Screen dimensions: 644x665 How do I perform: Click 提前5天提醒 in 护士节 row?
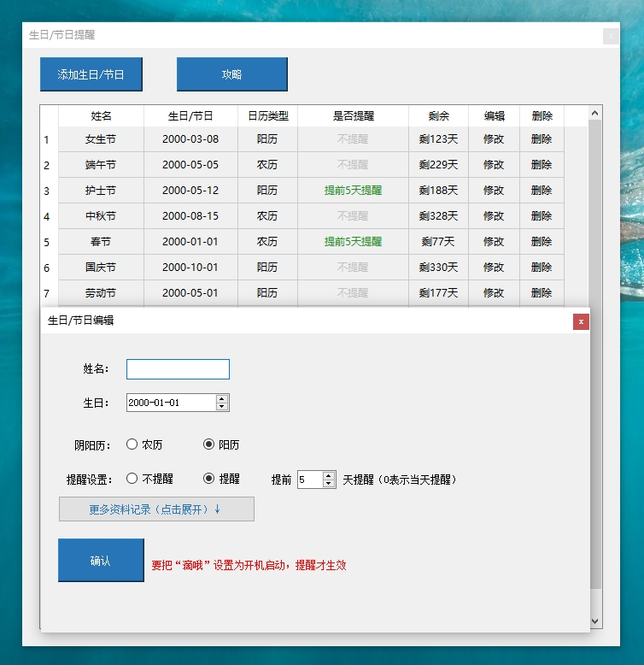(354, 191)
